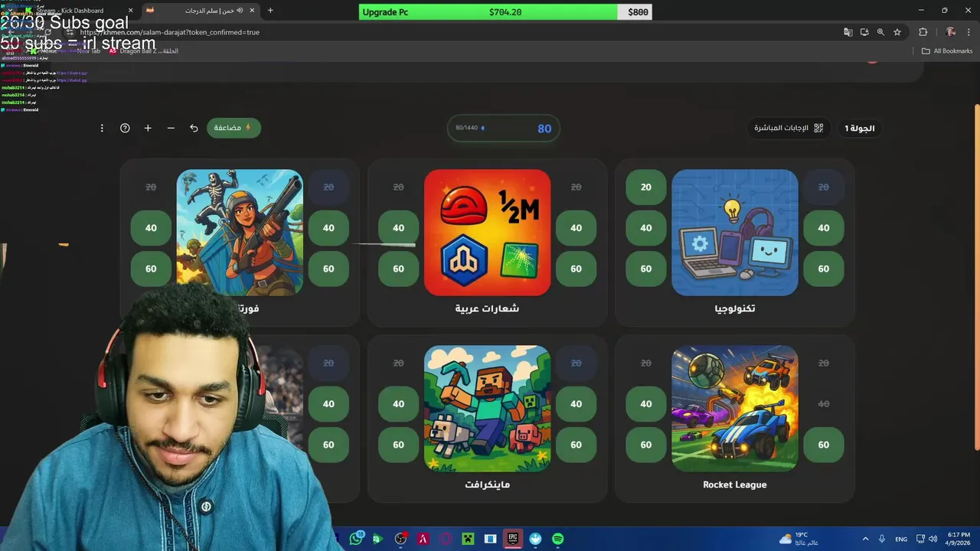Screen dimensions: 980x551
Task: Pick the green 20-point question of تكنولوجيا
Action: point(646,187)
